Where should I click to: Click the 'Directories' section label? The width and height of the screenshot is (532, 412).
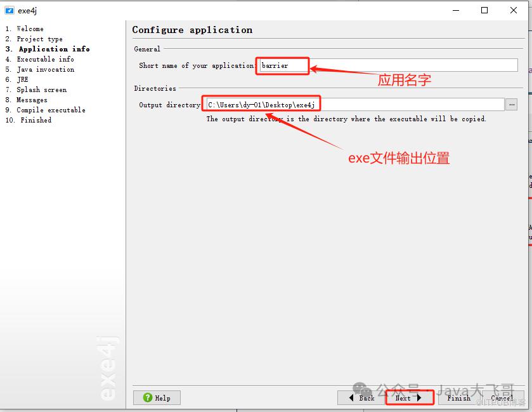pyautogui.click(x=155, y=88)
